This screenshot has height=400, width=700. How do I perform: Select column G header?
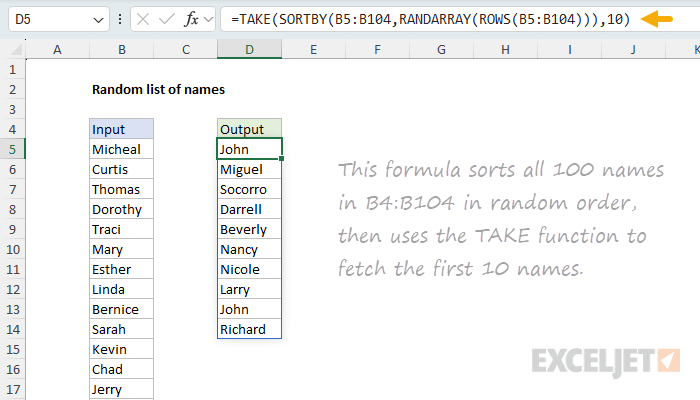[441, 50]
